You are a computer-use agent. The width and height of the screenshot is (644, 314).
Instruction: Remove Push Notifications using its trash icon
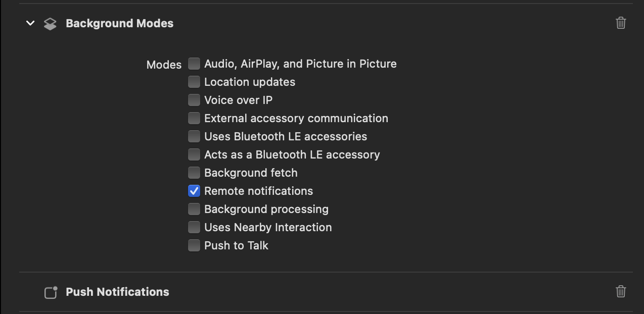tap(621, 291)
